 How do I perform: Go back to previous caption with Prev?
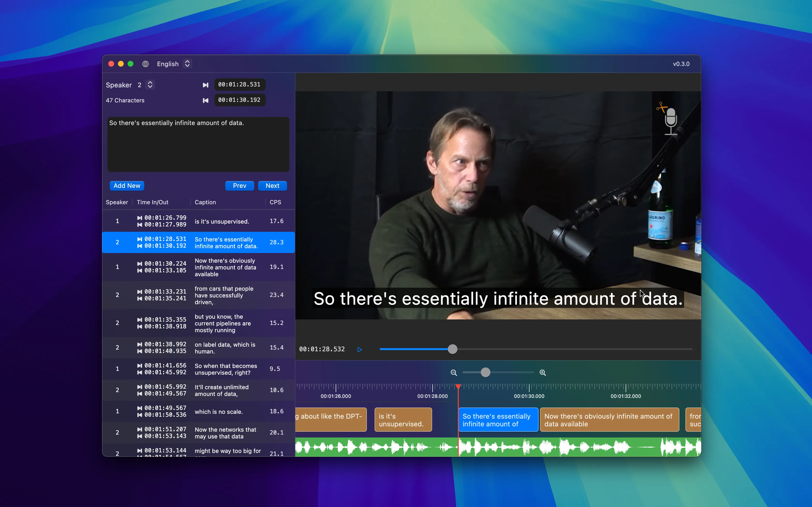coord(239,185)
